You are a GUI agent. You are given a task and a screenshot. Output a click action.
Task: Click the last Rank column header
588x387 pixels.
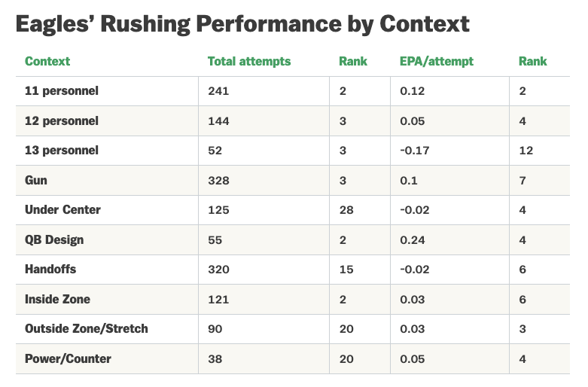pyautogui.click(x=532, y=62)
